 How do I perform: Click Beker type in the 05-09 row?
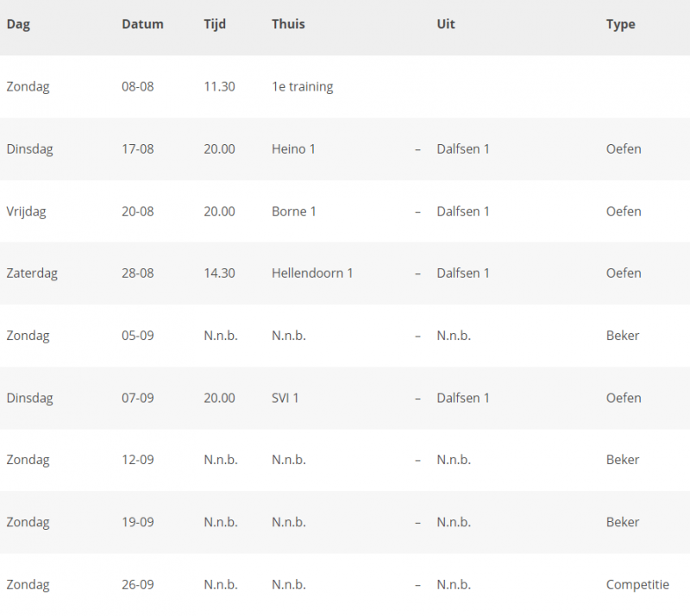pos(623,336)
